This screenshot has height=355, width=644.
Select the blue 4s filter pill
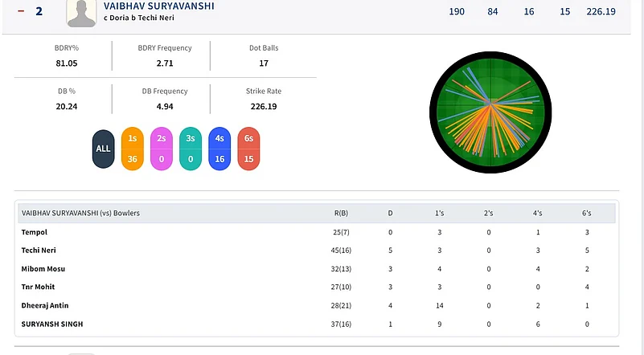[220, 149]
